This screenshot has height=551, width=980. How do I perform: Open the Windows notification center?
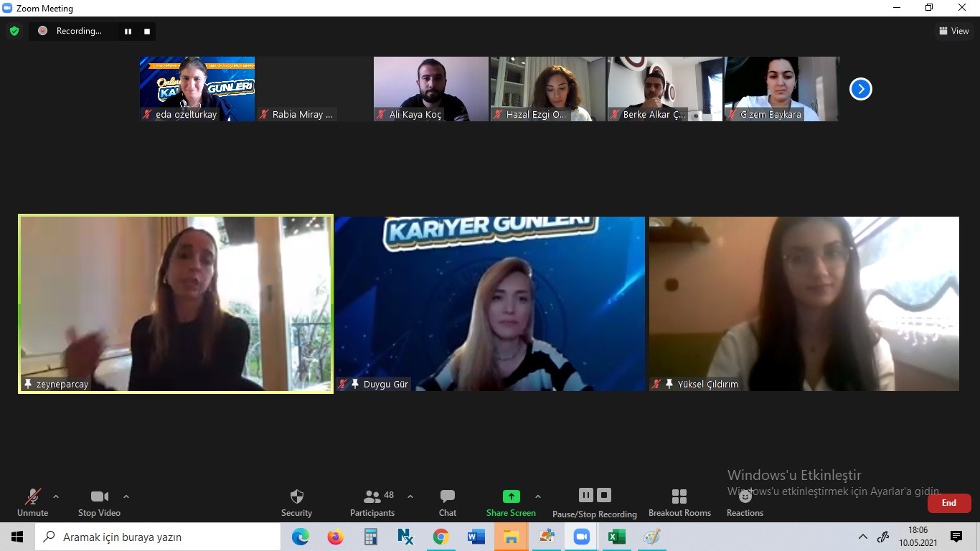(956, 537)
